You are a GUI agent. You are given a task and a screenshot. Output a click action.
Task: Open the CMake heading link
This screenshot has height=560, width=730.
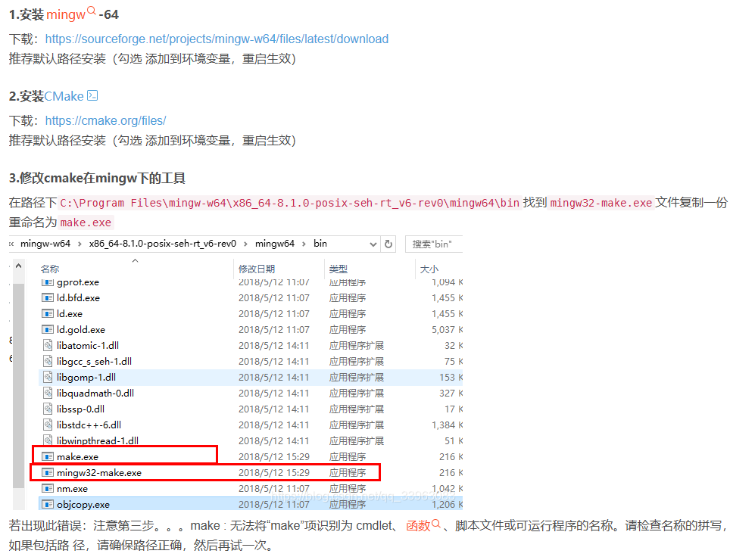coord(64,96)
